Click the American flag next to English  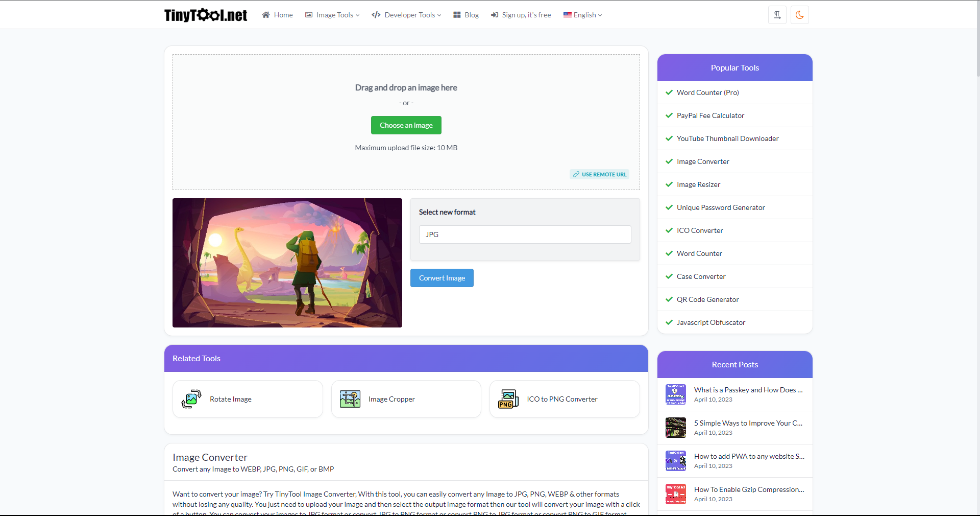click(x=567, y=15)
